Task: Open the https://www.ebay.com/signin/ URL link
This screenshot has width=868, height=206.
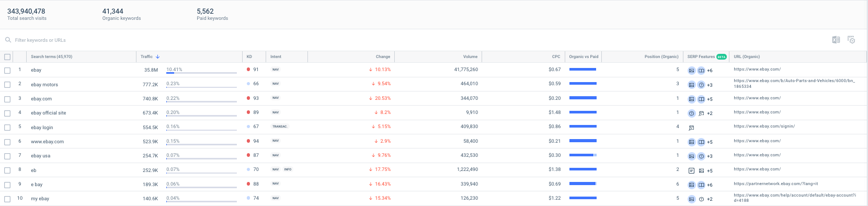Action: [764, 126]
